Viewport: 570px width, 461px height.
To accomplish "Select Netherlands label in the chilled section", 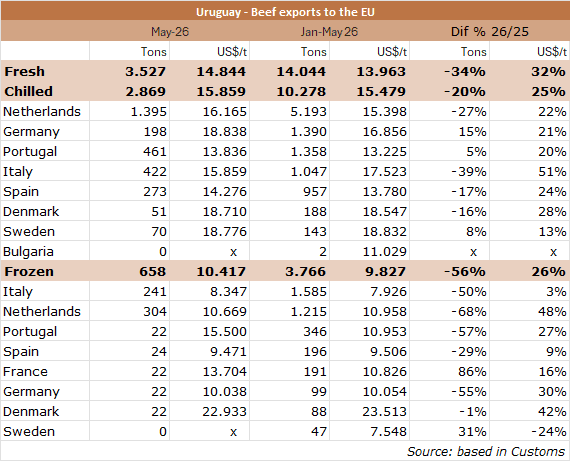I will (42, 111).
